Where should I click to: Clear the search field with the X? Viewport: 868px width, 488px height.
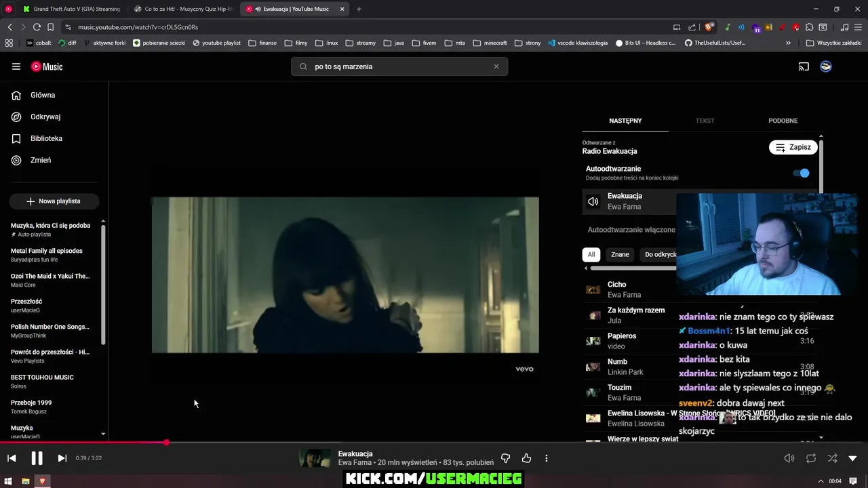coord(496,66)
